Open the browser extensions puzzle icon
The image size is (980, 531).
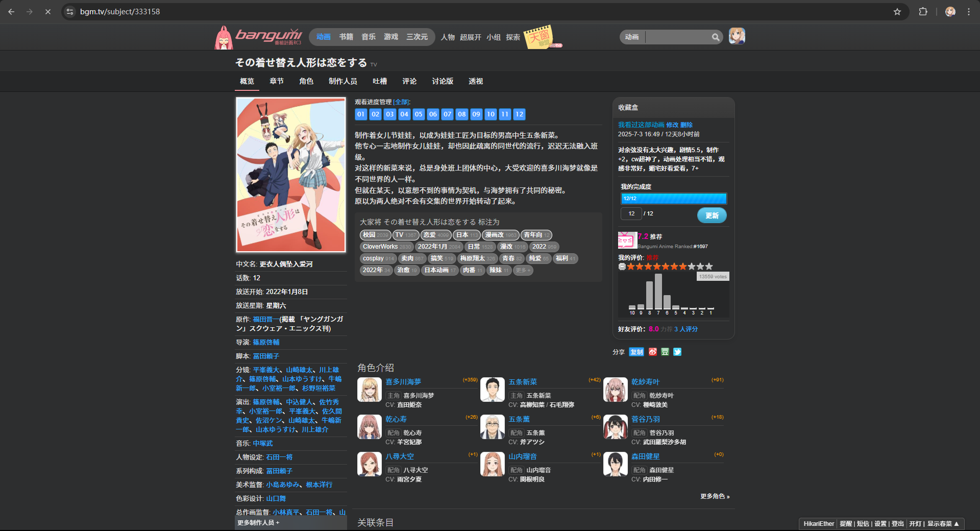pos(923,11)
